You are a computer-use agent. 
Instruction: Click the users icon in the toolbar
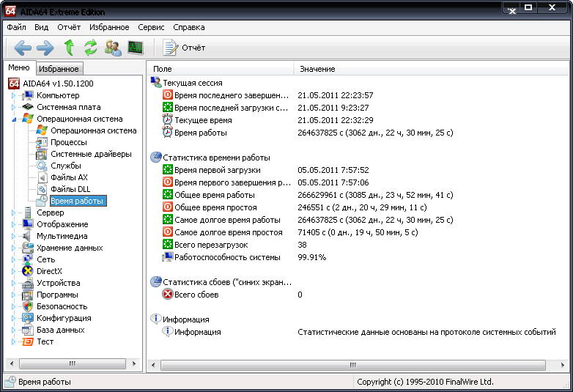113,48
